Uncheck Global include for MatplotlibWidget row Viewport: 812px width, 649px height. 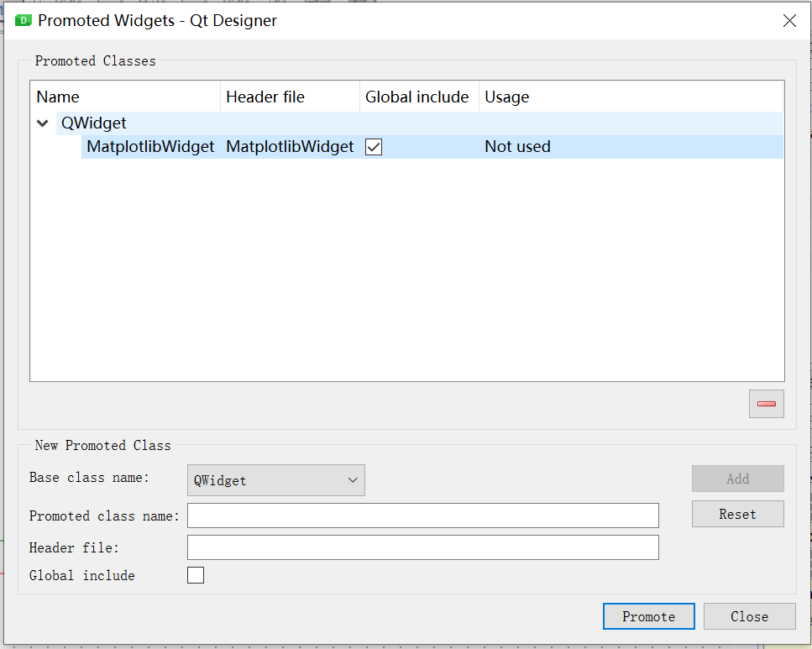pyautogui.click(x=374, y=147)
